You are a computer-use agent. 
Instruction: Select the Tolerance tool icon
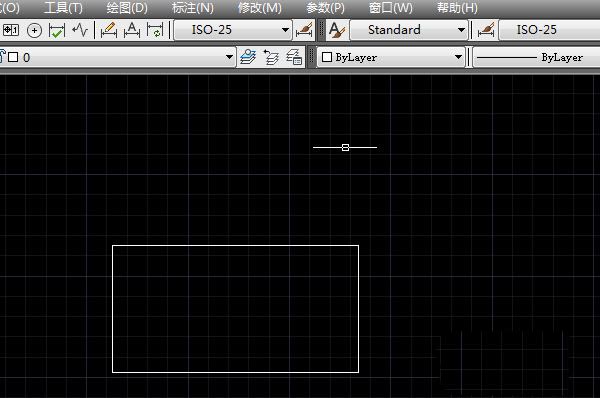tap(11, 30)
